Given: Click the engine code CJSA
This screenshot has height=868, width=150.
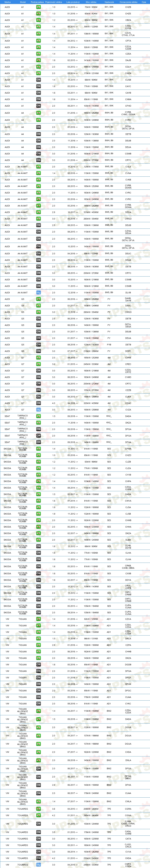Looking at the screenshot, I should [128, 507].
